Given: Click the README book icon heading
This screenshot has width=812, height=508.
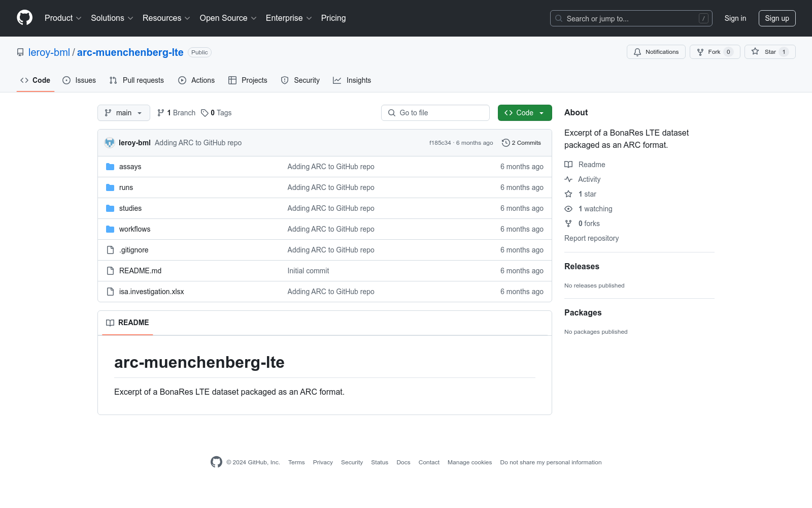Looking at the screenshot, I should tap(110, 323).
